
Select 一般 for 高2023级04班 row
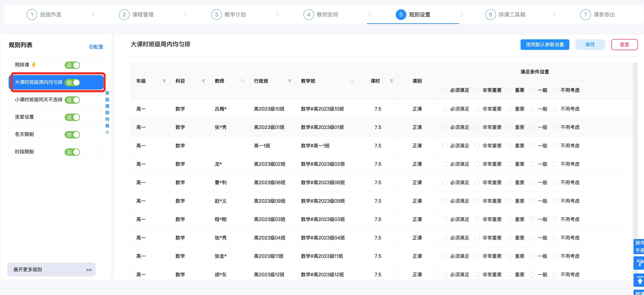tap(532, 238)
